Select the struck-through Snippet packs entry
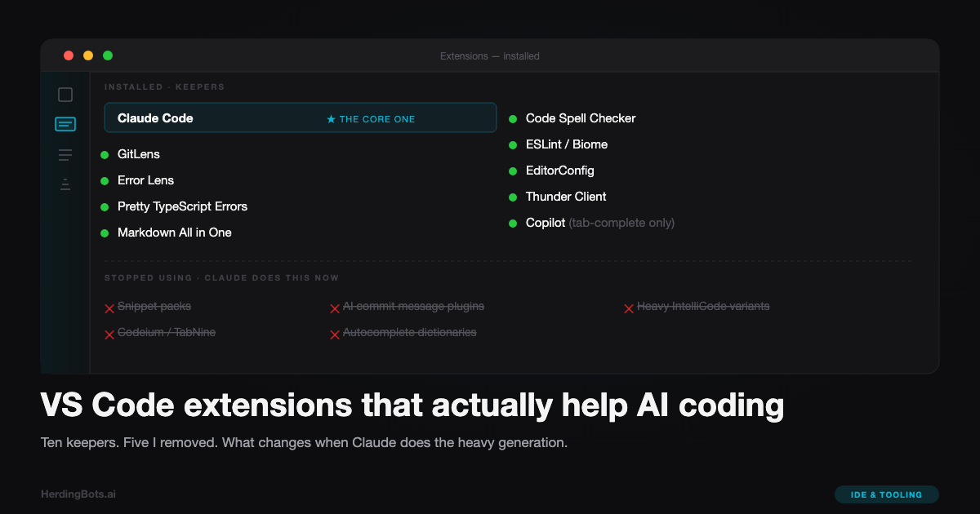 pyautogui.click(x=154, y=306)
